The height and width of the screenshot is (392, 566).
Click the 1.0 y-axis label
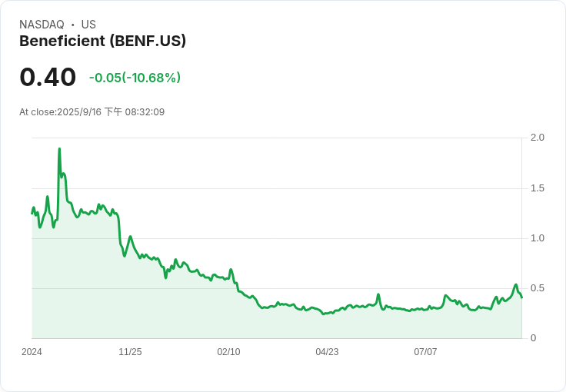(x=538, y=238)
